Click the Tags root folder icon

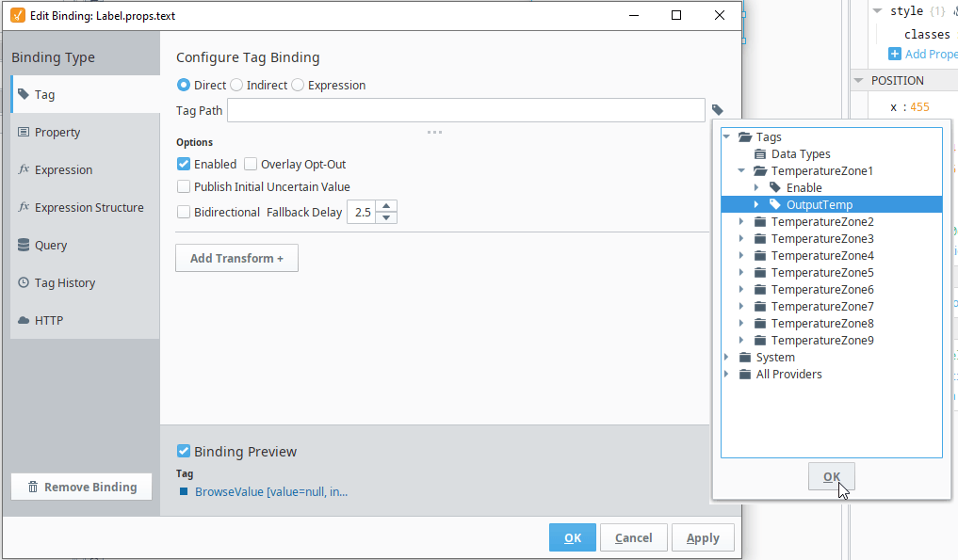click(745, 136)
